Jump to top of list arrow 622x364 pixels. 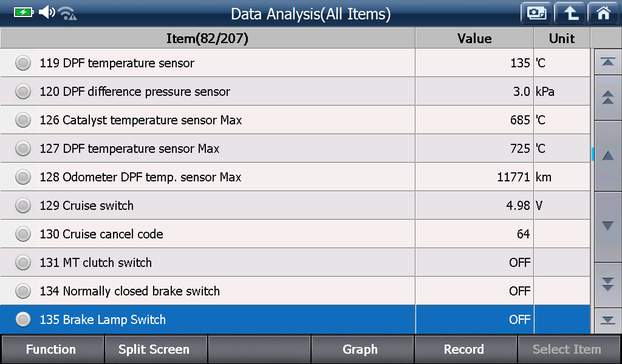coord(607,62)
